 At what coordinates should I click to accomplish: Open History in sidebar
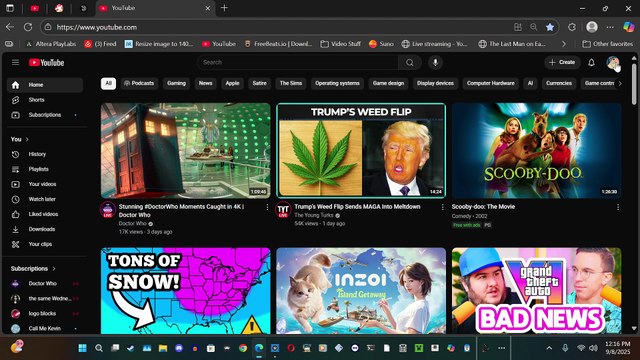click(x=44, y=154)
